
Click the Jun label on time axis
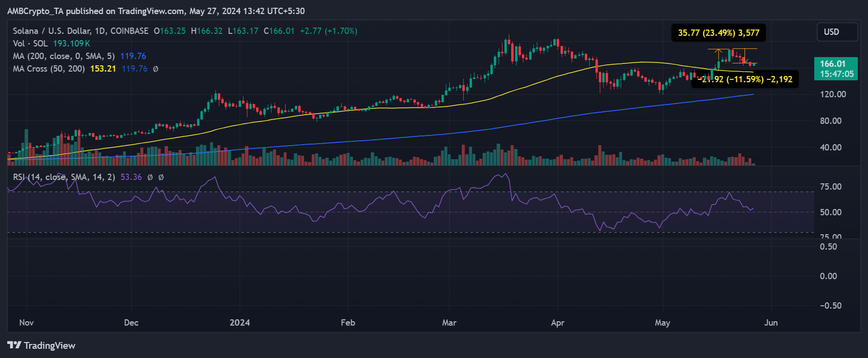point(771,323)
